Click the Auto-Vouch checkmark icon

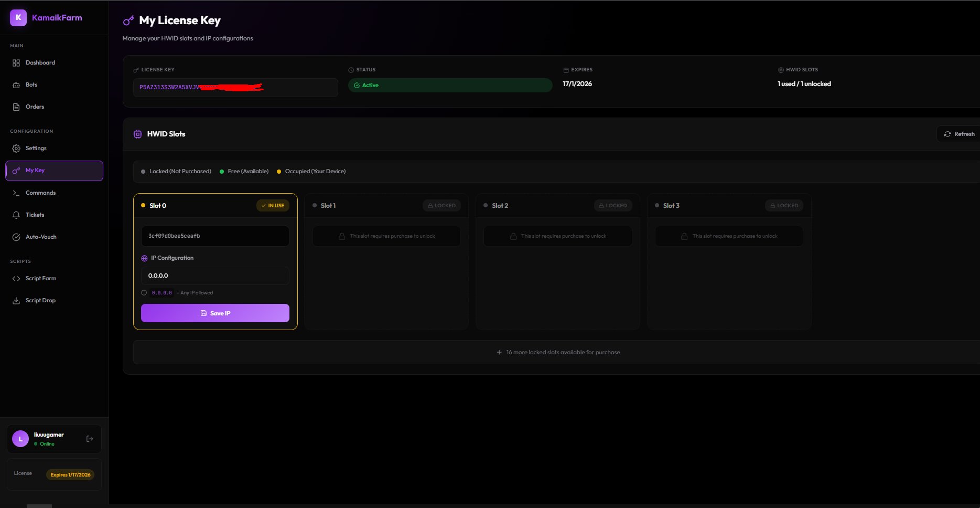click(16, 237)
